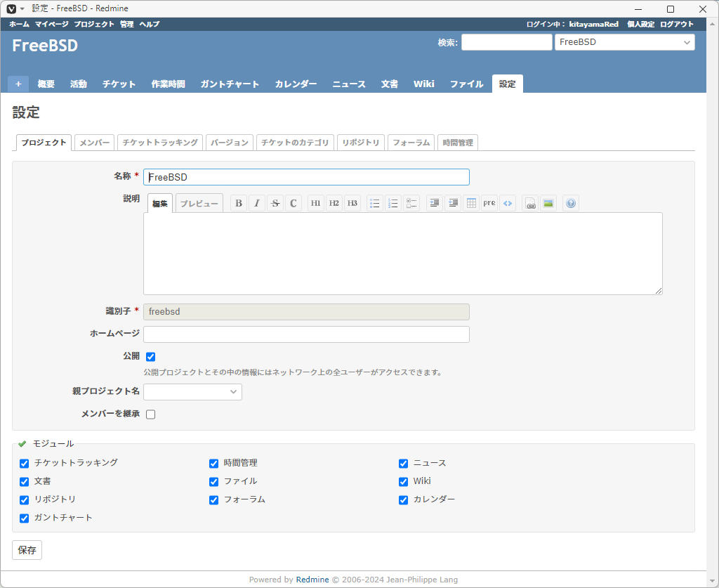Insert heading level H2
Image resolution: width=719 pixels, height=588 pixels.
(334, 203)
